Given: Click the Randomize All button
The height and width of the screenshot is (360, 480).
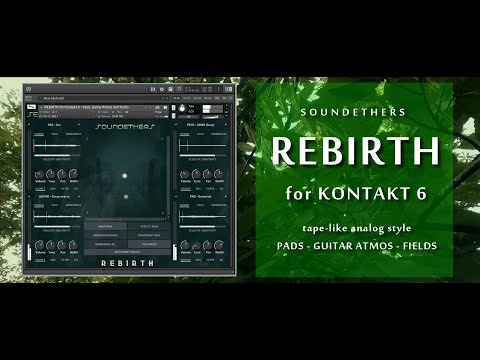Looking at the screenshot, I should (x=105, y=244).
